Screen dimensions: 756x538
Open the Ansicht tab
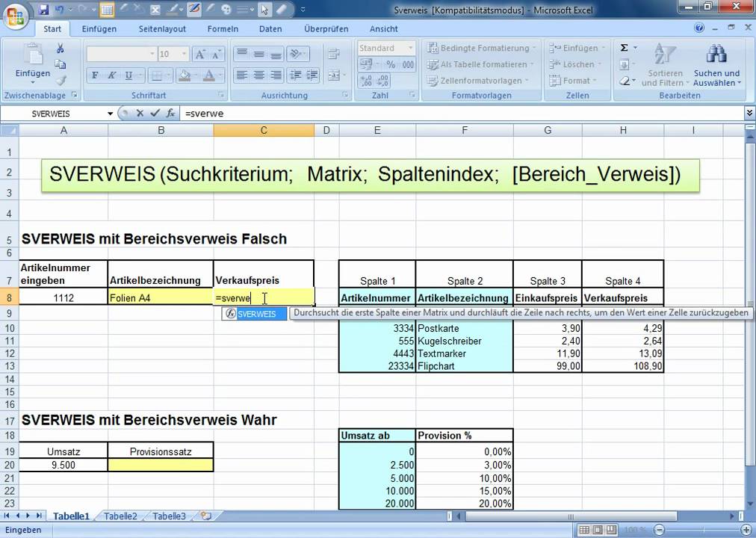coord(384,29)
